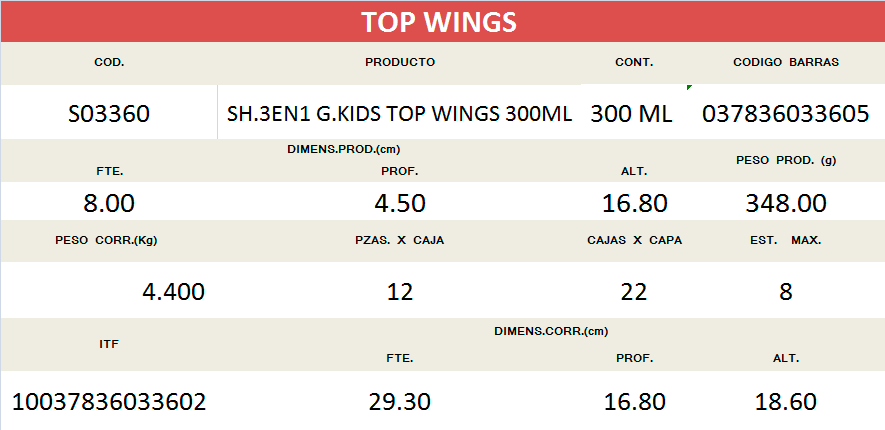Click the CODIGO BARRAS header label
This screenshot has width=885, height=430.
pyautogui.click(x=785, y=62)
